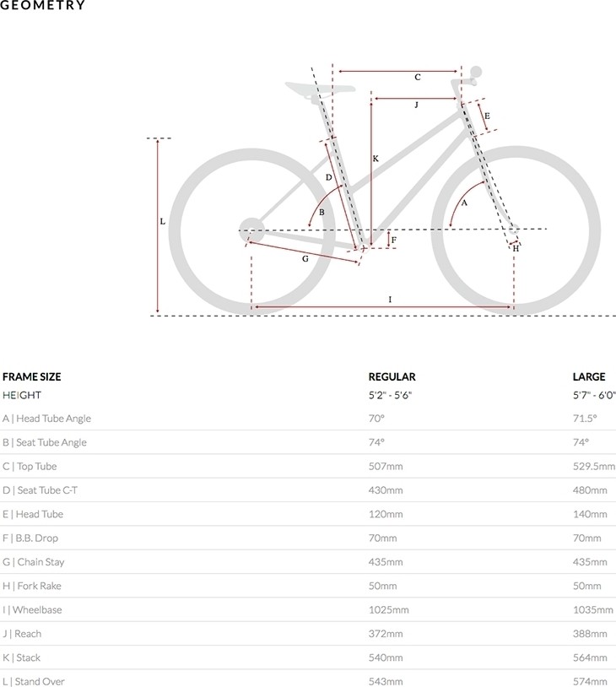Select the REGULAR frame size column header
616x687 pixels.
click(392, 376)
